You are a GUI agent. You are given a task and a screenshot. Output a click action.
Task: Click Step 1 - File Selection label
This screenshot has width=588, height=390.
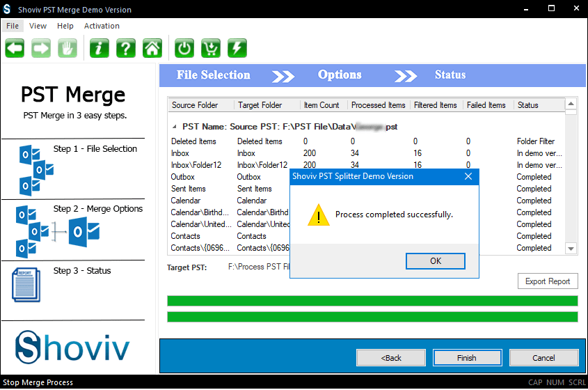click(95, 148)
